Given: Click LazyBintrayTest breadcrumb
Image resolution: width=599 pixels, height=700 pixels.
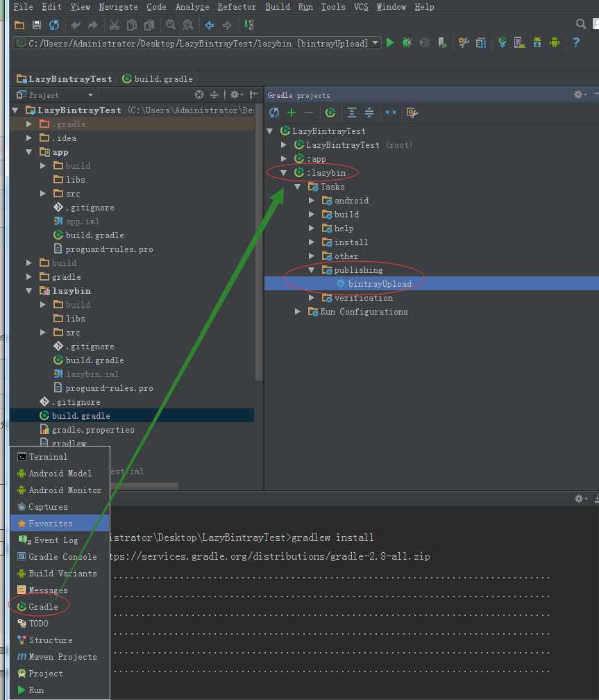Looking at the screenshot, I should click(65, 78).
